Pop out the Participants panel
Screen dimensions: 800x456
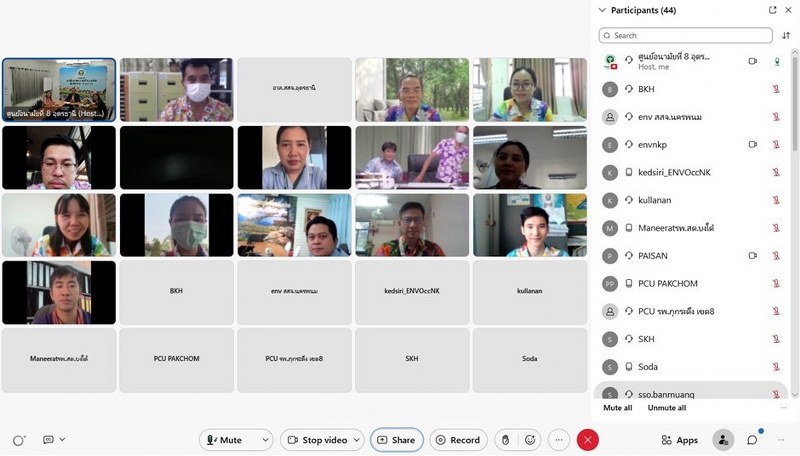click(x=772, y=10)
